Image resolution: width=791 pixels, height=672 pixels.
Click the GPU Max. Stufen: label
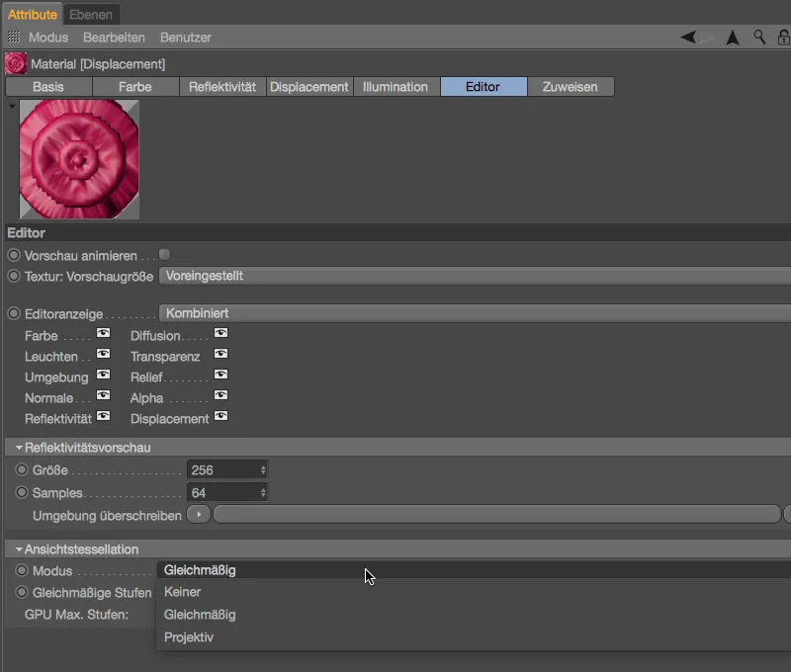point(77,615)
